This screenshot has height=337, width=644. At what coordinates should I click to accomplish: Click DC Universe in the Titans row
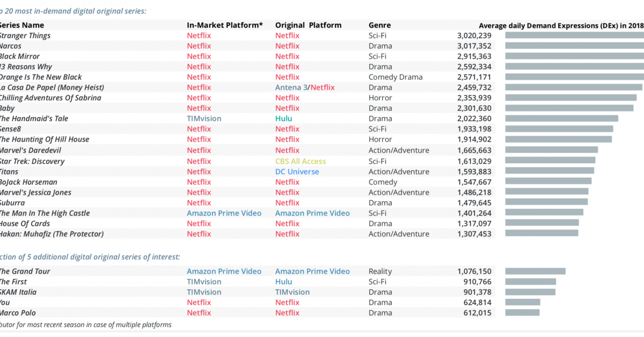[x=297, y=172]
